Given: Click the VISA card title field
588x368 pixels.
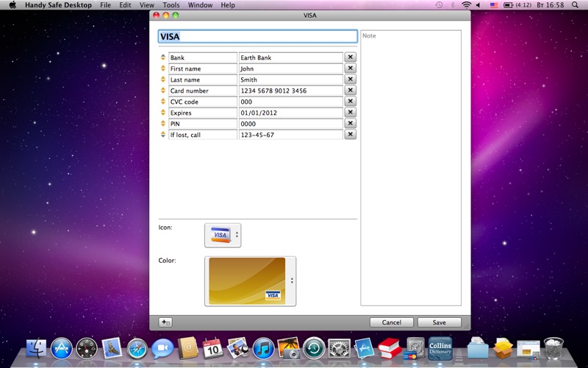Looking at the screenshot, I should tap(258, 36).
